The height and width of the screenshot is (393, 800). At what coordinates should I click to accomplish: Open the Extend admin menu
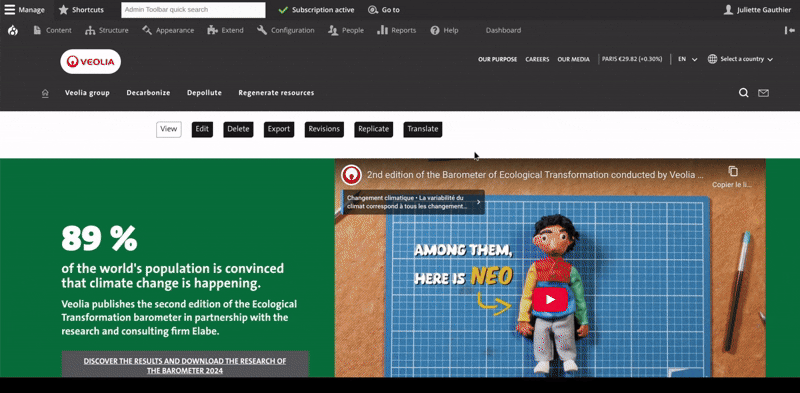coord(226,31)
